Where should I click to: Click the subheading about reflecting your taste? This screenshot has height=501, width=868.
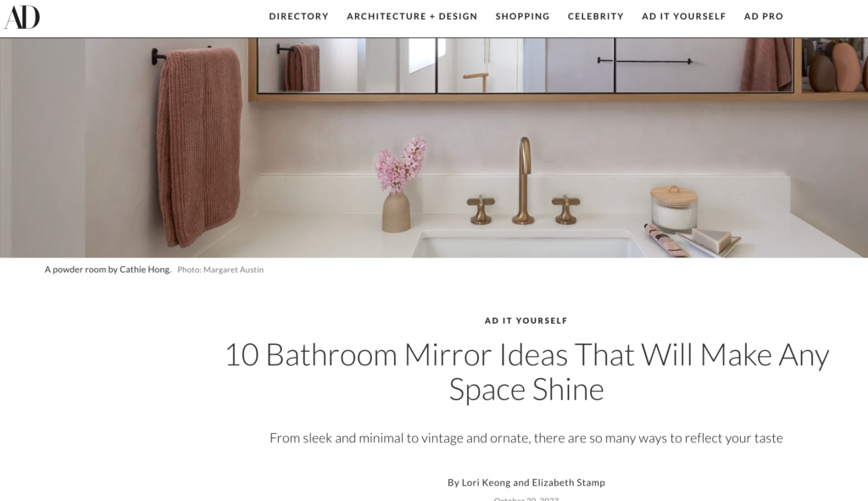(526, 438)
